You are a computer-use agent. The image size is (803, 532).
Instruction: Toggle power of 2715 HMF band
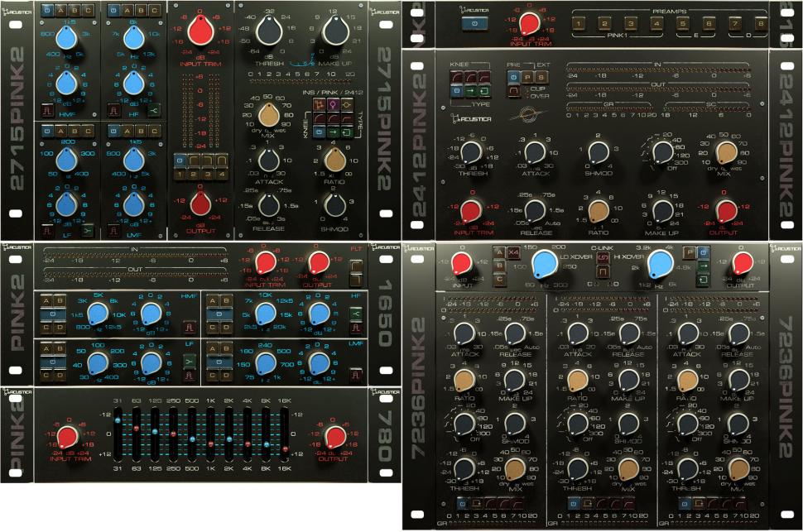click(x=48, y=10)
